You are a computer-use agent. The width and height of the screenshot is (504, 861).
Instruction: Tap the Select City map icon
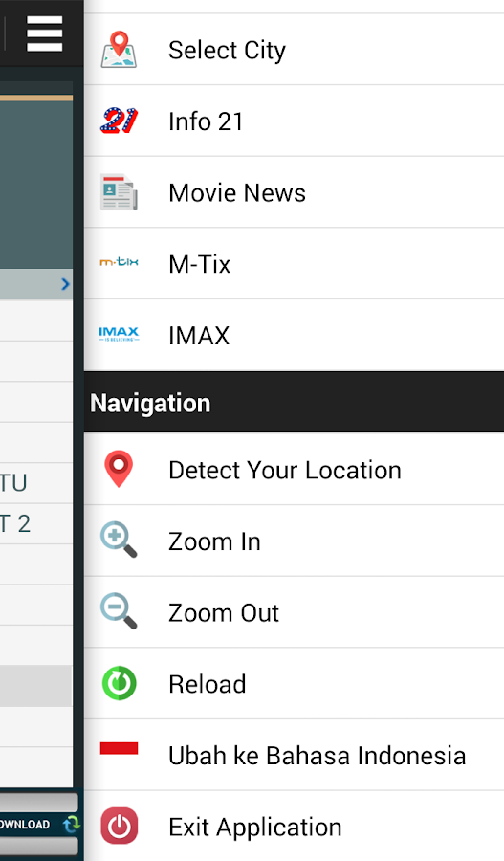point(119,50)
